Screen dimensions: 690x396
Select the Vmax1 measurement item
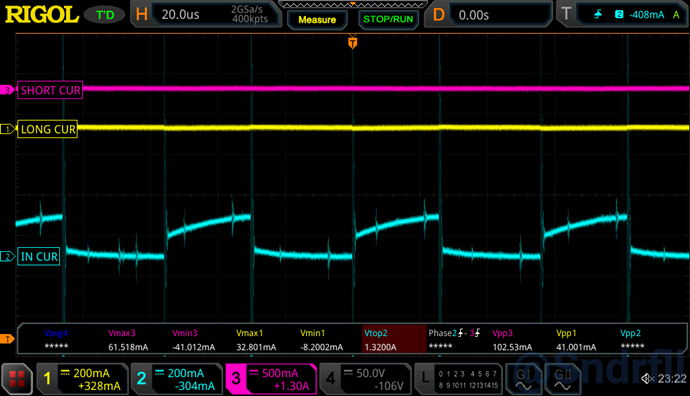257,340
